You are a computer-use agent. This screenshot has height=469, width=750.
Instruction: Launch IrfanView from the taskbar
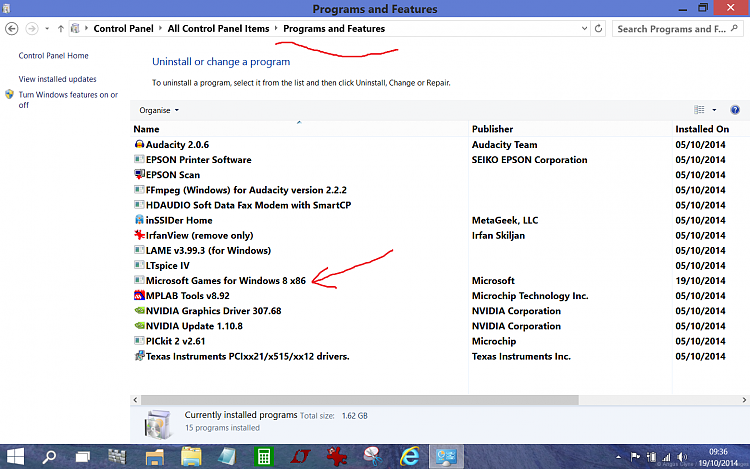point(336,457)
